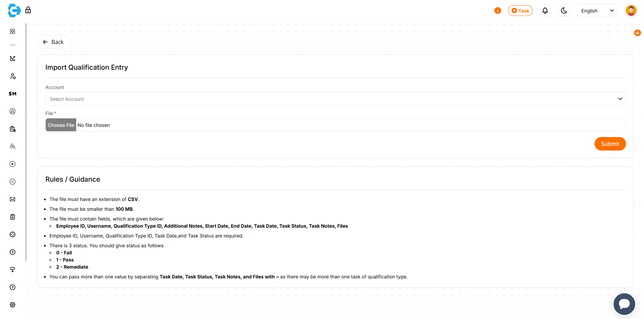644x319 pixels.
Task: Open the envelope mail icon in sidebar
Action: 13,199
